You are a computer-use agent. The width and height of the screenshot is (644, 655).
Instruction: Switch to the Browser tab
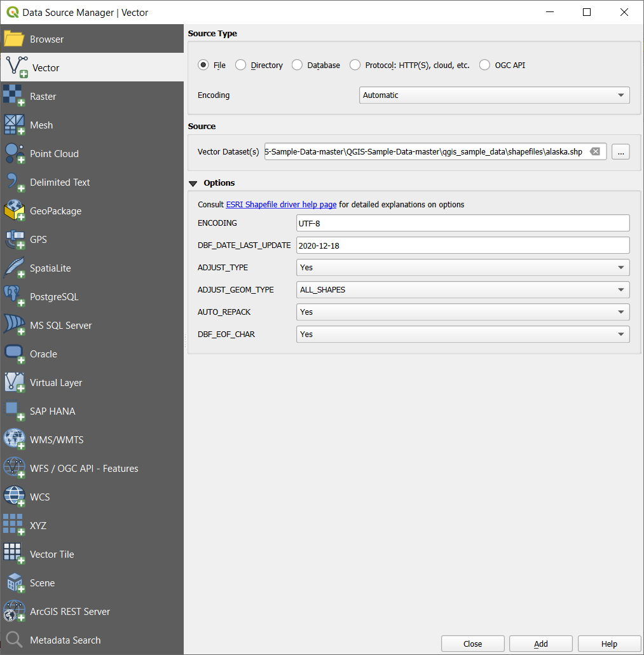[48, 39]
